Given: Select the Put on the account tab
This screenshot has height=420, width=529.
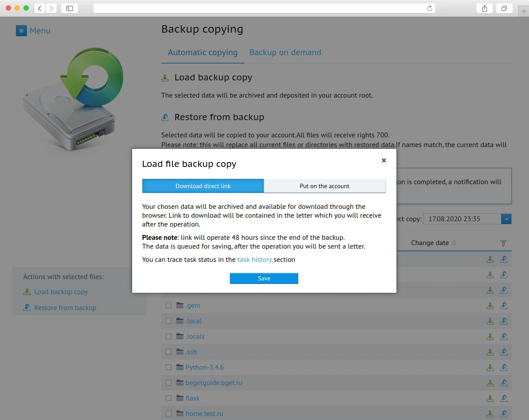Looking at the screenshot, I should (325, 186).
